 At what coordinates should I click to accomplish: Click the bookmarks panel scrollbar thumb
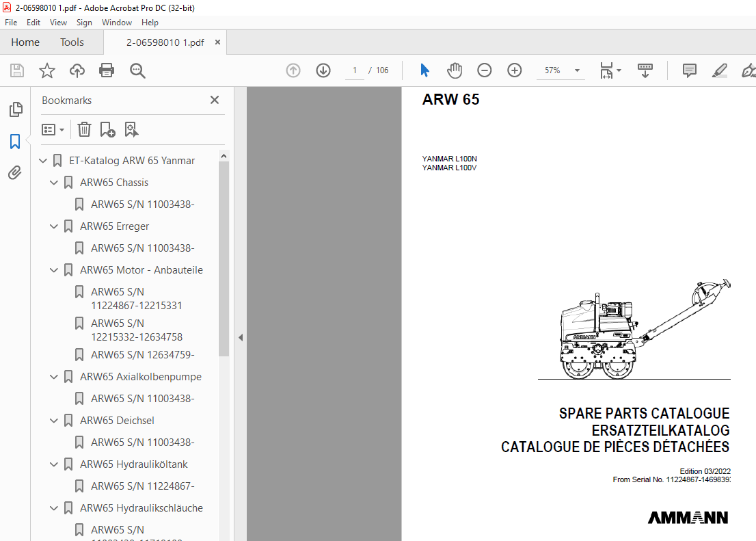(224, 259)
